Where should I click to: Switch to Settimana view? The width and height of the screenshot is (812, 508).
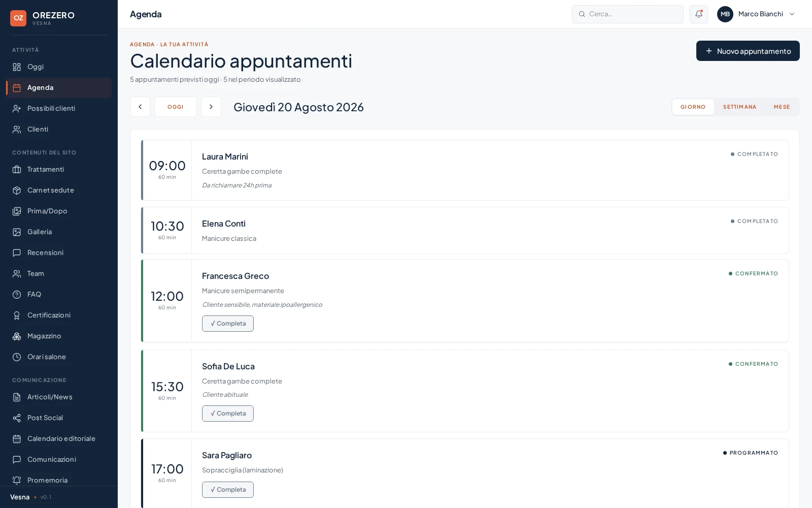[x=739, y=107]
